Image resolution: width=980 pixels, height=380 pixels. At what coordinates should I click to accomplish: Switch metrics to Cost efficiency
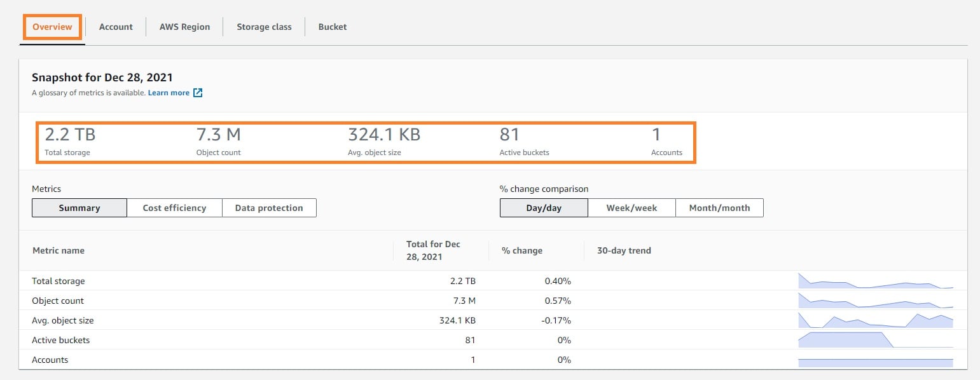pyautogui.click(x=174, y=208)
